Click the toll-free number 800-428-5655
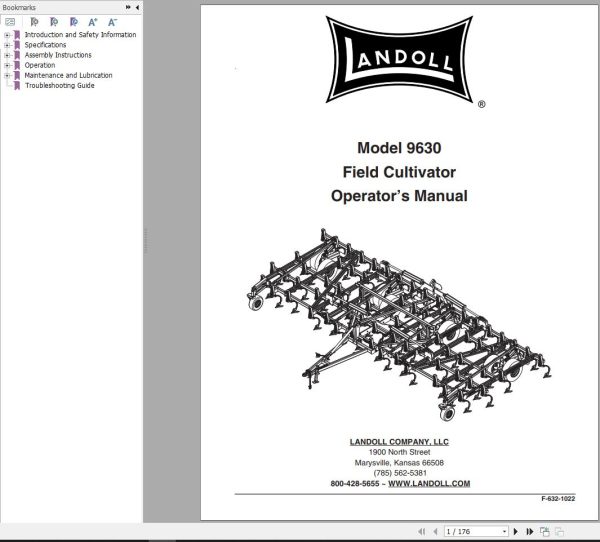 pyautogui.click(x=355, y=483)
